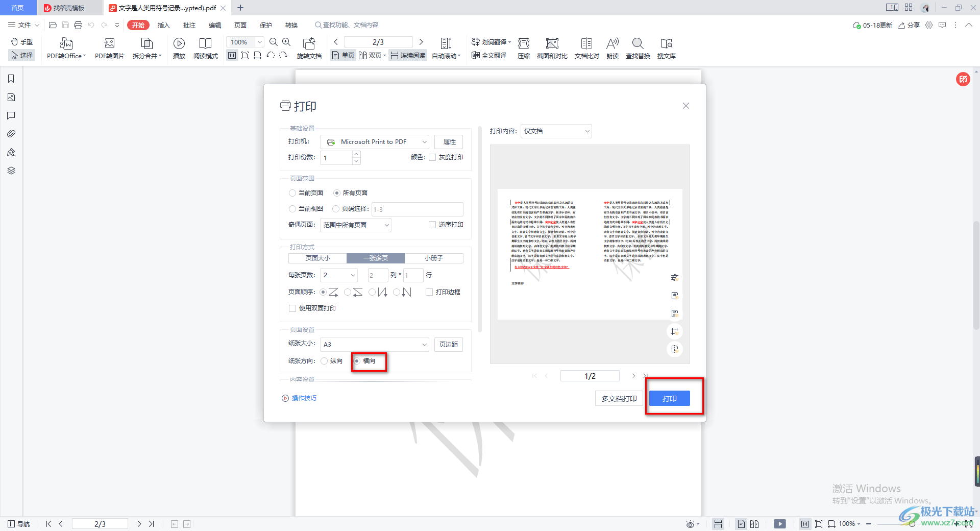Select the 手型 hand tool
Image resolution: width=980 pixels, height=531 pixels.
[x=22, y=42]
